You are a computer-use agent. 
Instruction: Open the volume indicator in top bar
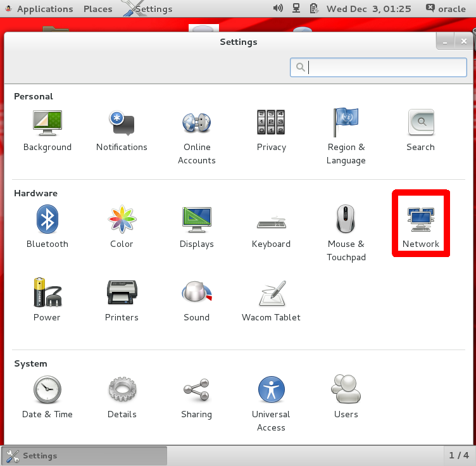click(278, 8)
